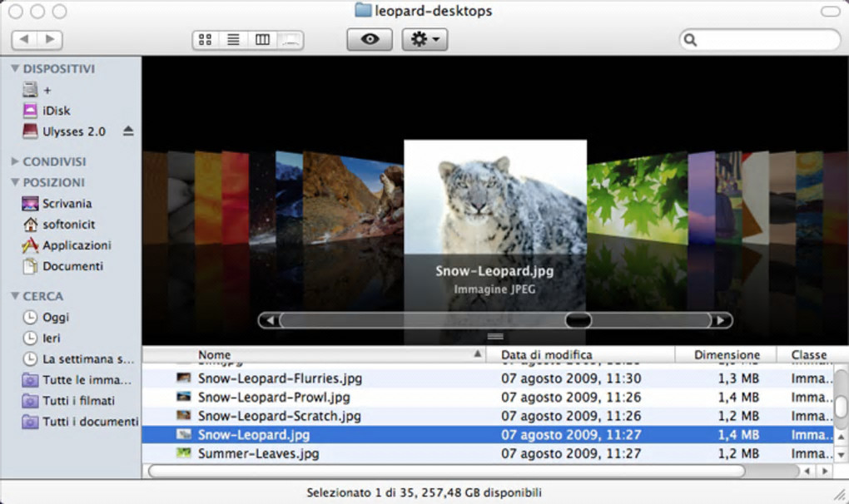
Task: Switch to icon view
Action: click(x=206, y=40)
